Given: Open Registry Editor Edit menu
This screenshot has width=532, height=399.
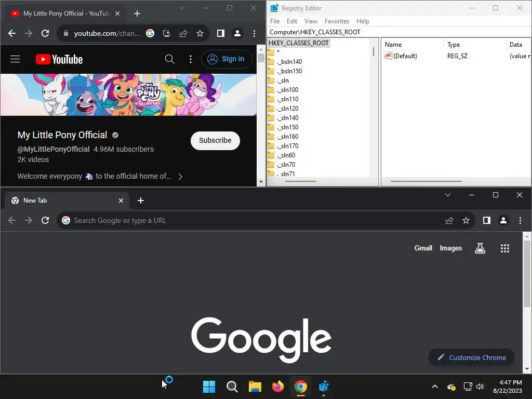Looking at the screenshot, I should (x=292, y=21).
